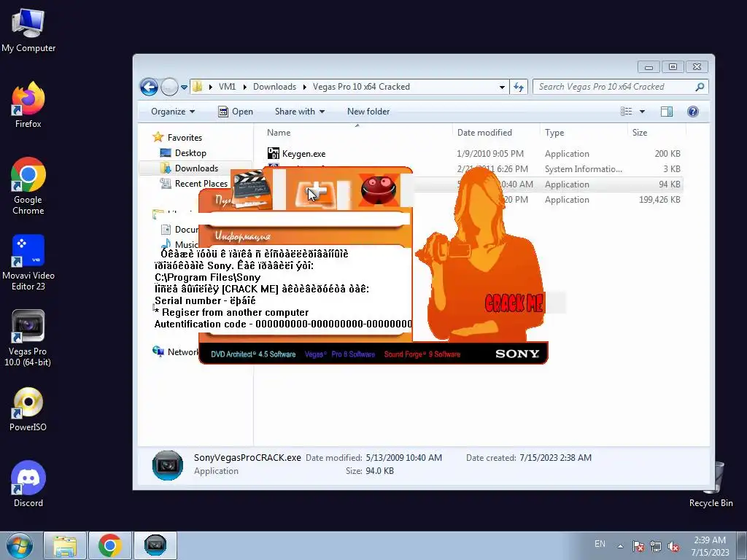Open Windows Explorer from the taskbar
Screen dimensions: 747x560
[65, 545]
